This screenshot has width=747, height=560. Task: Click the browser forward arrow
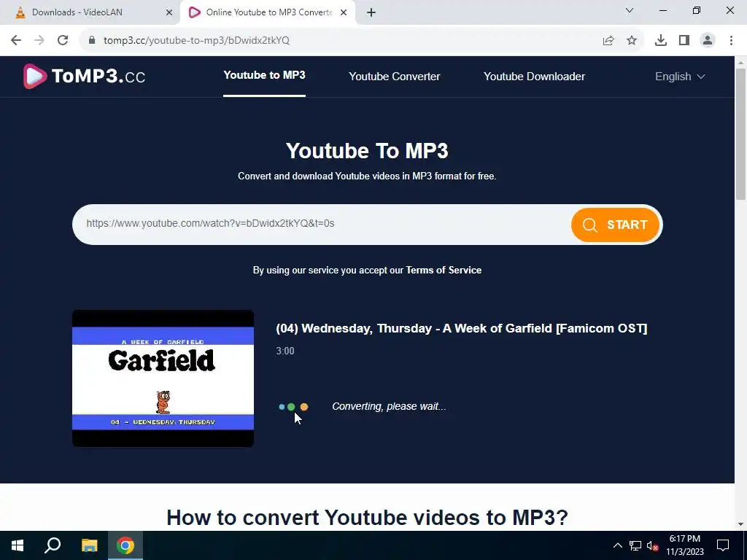tap(39, 41)
